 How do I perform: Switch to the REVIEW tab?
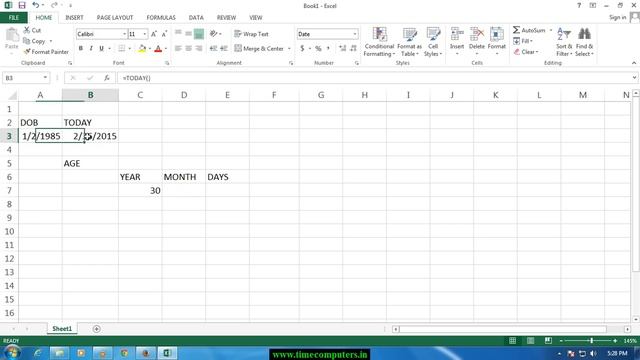pos(226,18)
